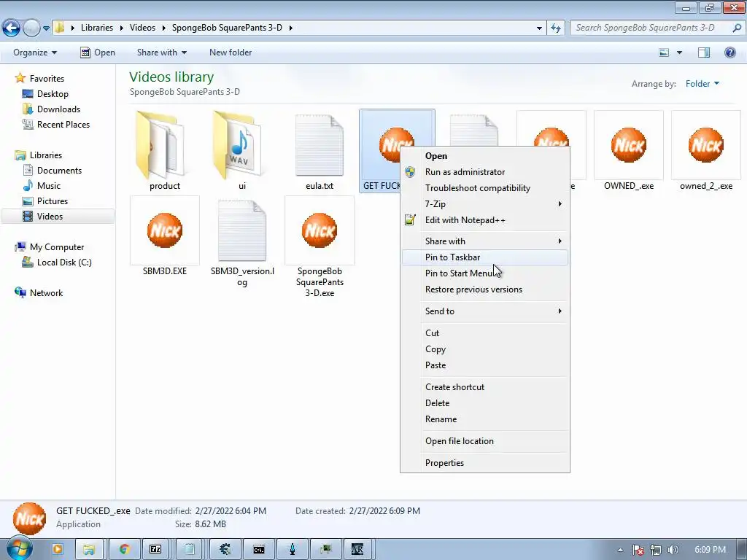Open the AR taskbar application icon

click(x=357, y=549)
